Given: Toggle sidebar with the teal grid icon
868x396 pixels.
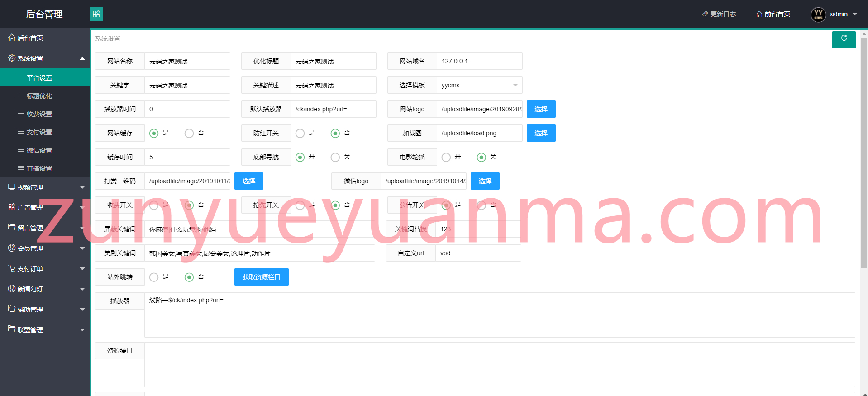Looking at the screenshot, I should [96, 14].
